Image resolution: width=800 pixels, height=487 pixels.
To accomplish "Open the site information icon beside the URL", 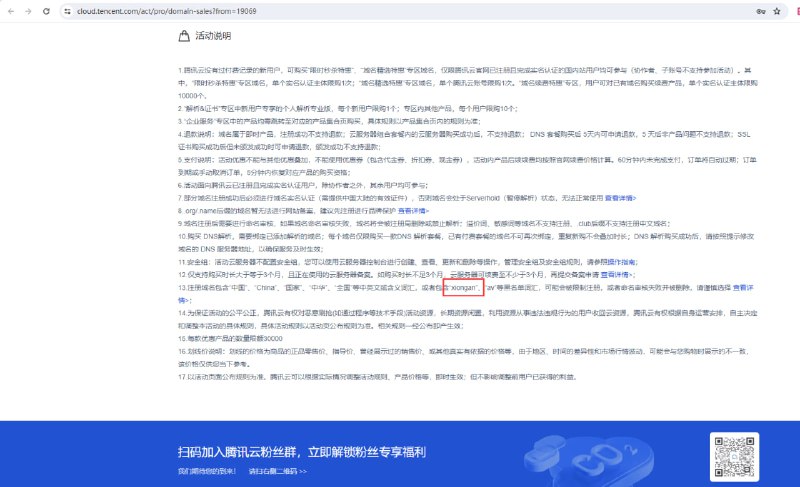I will [67, 11].
